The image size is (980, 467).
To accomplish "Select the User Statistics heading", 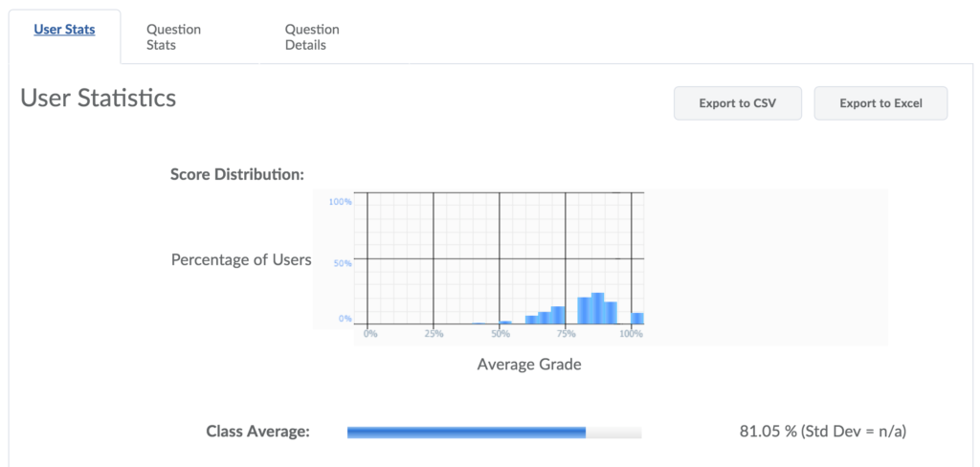I will point(99,98).
